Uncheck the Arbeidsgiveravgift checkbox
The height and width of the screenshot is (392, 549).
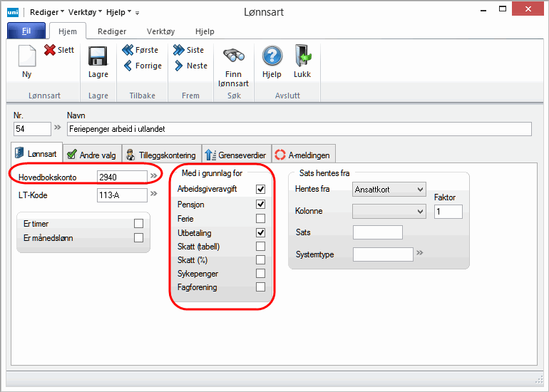click(x=260, y=190)
